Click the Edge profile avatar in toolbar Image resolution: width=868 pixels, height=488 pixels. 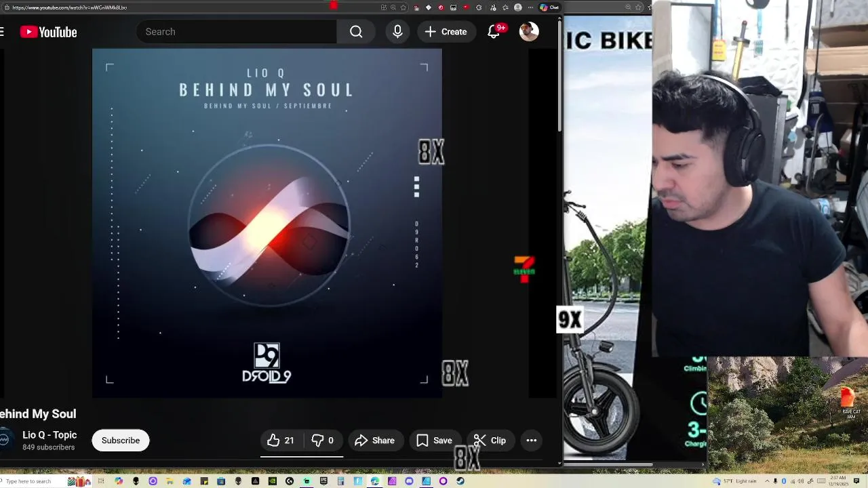click(x=518, y=7)
